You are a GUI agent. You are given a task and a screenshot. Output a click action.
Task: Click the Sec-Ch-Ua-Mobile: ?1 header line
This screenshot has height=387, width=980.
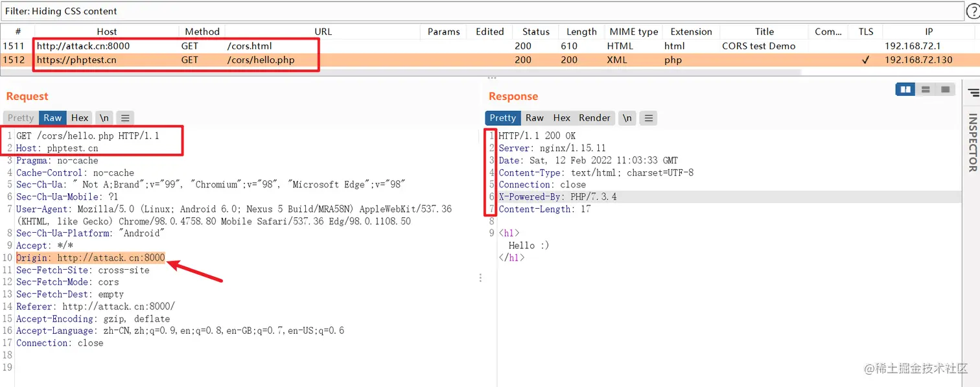tap(67, 197)
